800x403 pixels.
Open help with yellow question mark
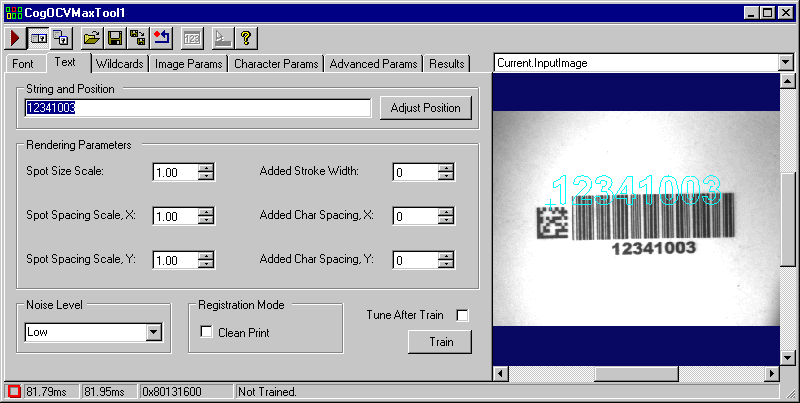tap(246, 38)
